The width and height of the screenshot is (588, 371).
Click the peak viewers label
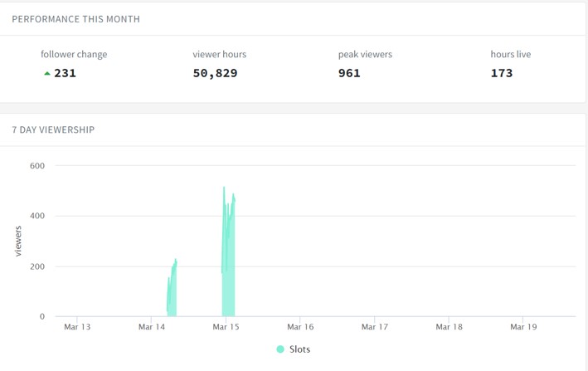pos(365,55)
